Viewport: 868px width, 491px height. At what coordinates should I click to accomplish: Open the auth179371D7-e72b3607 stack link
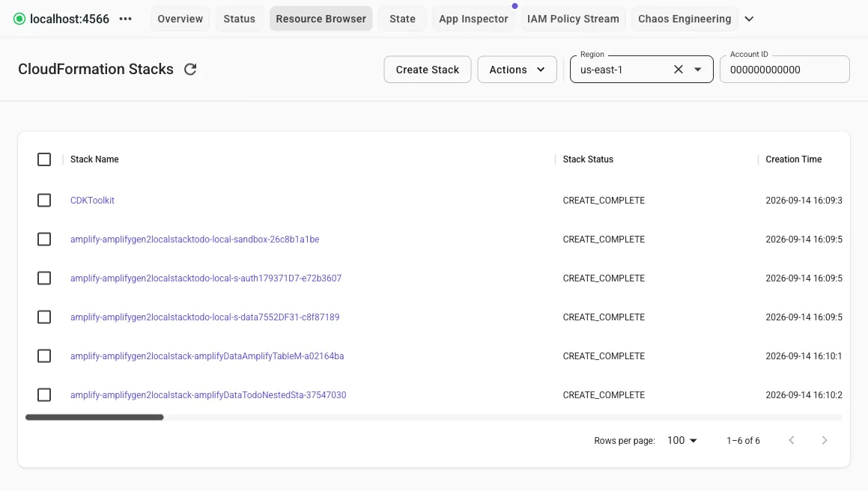pyautogui.click(x=206, y=278)
